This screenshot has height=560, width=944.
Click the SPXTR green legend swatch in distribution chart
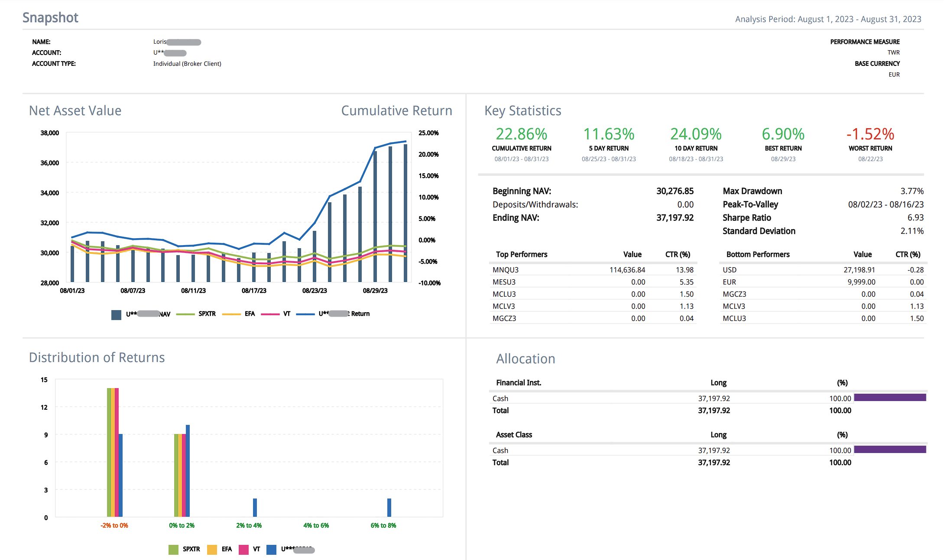coord(173,549)
